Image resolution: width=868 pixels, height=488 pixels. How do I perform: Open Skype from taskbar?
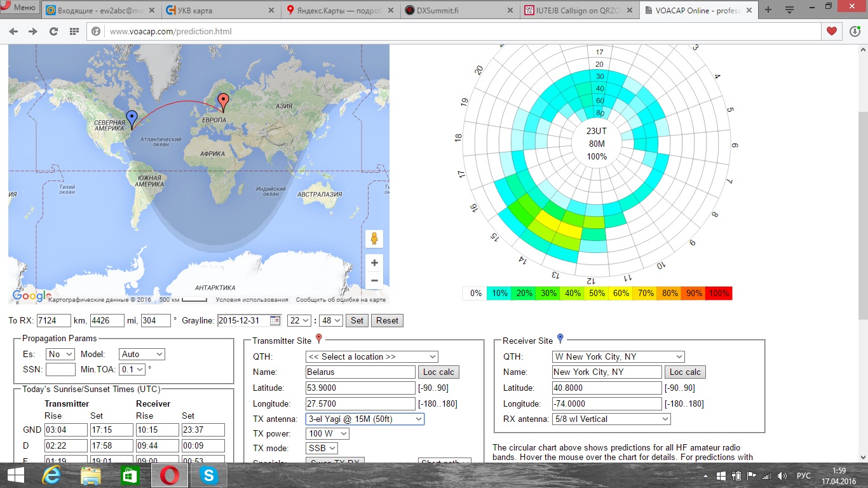point(208,475)
